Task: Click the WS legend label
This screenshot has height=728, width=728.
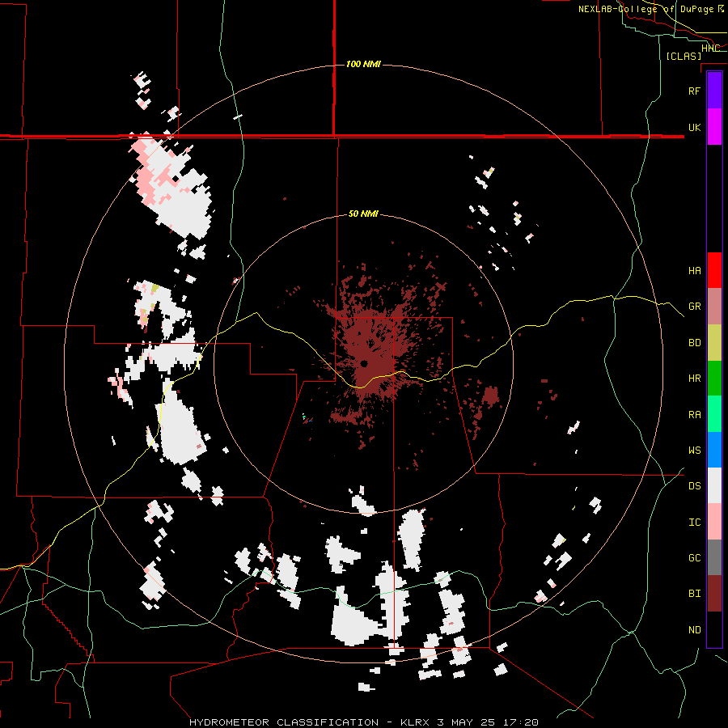Action: coord(694,451)
